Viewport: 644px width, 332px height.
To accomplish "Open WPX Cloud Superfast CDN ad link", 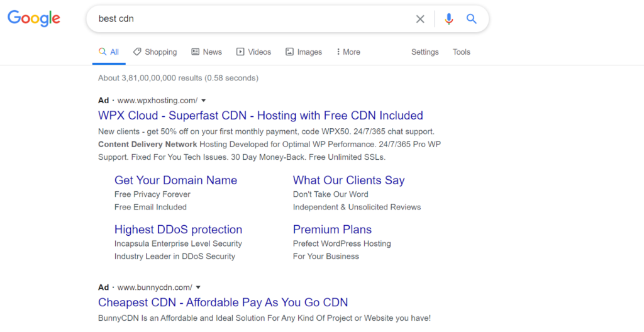I will [x=260, y=116].
